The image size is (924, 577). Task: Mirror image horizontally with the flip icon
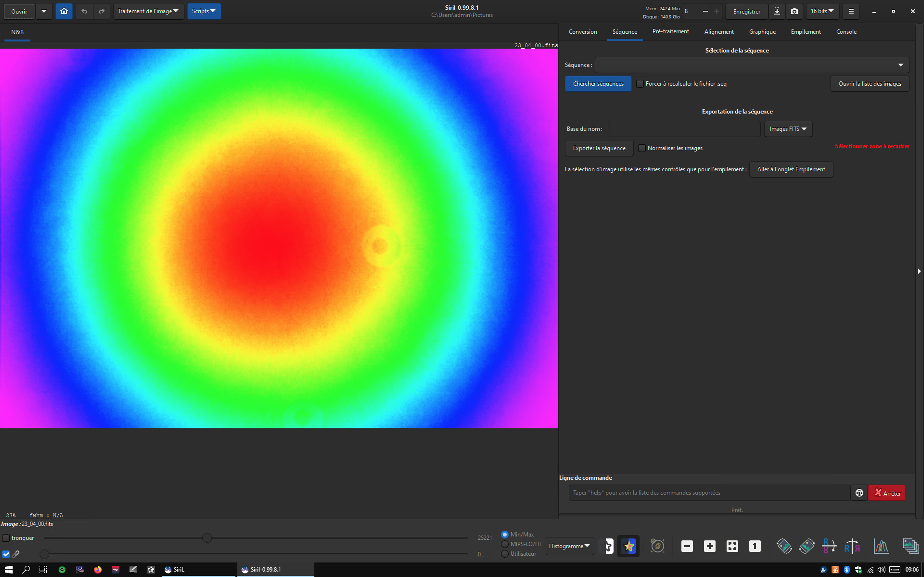click(852, 546)
